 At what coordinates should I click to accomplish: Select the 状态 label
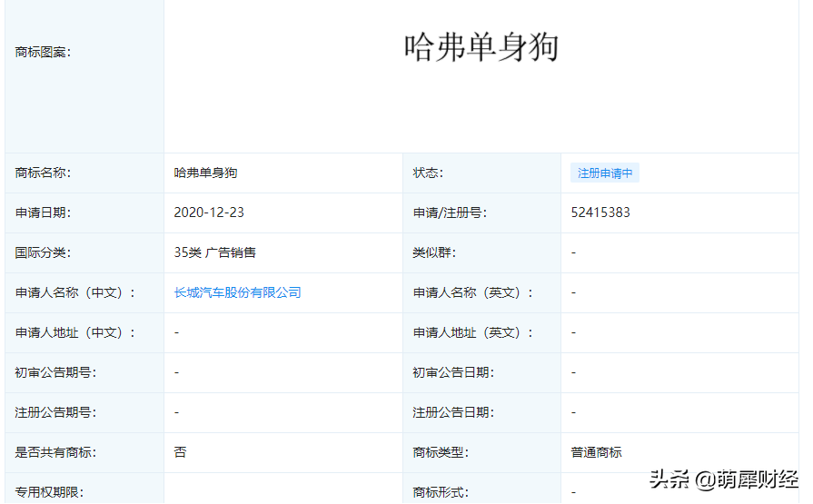(x=428, y=173)
